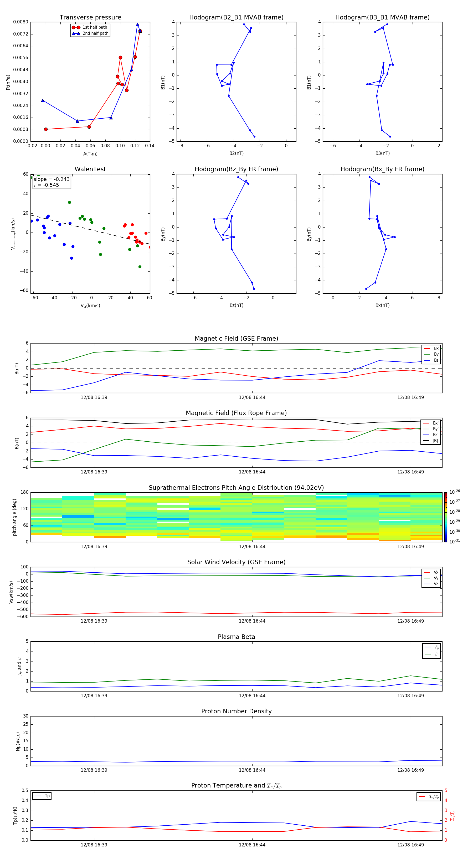Click the Proton Number Density title
Viewport: 473px width, 868px height.
click(x=236, y=711)
